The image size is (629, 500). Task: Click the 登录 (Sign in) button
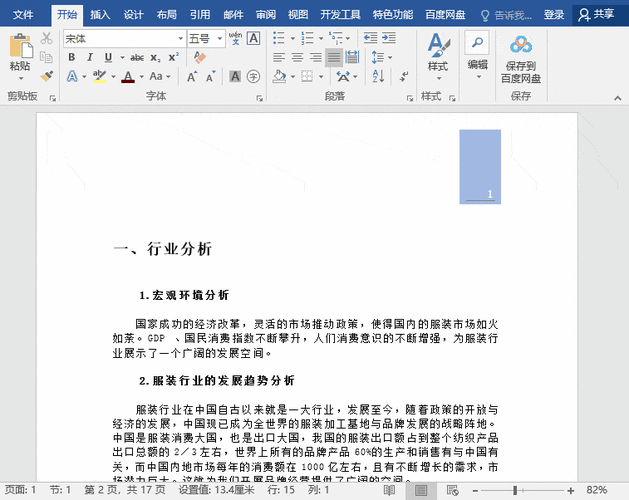tap(554, 15)
